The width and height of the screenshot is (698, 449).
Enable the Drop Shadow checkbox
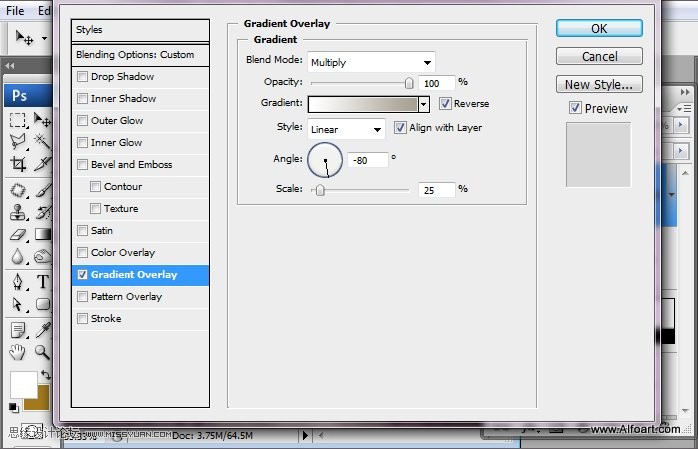point(83,77)
